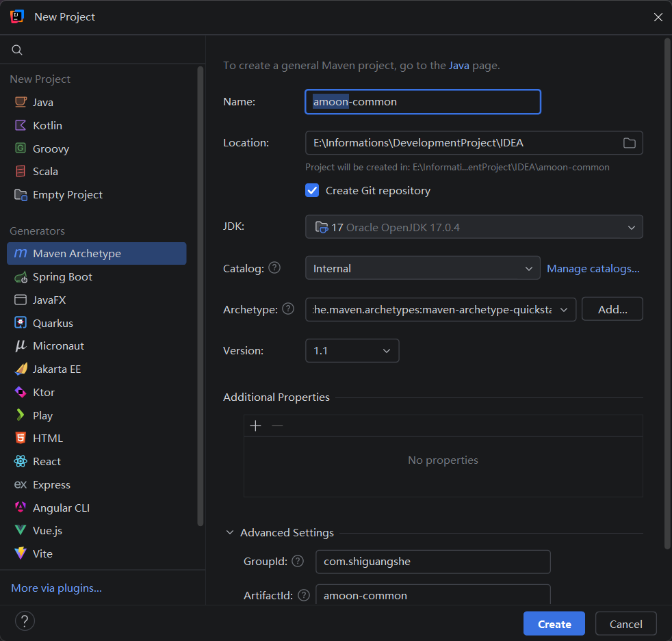Image resolution: width=672 pixels, height=641 pixels.
Task: Show help for the ArtifactId field
Action: (303, 595)
